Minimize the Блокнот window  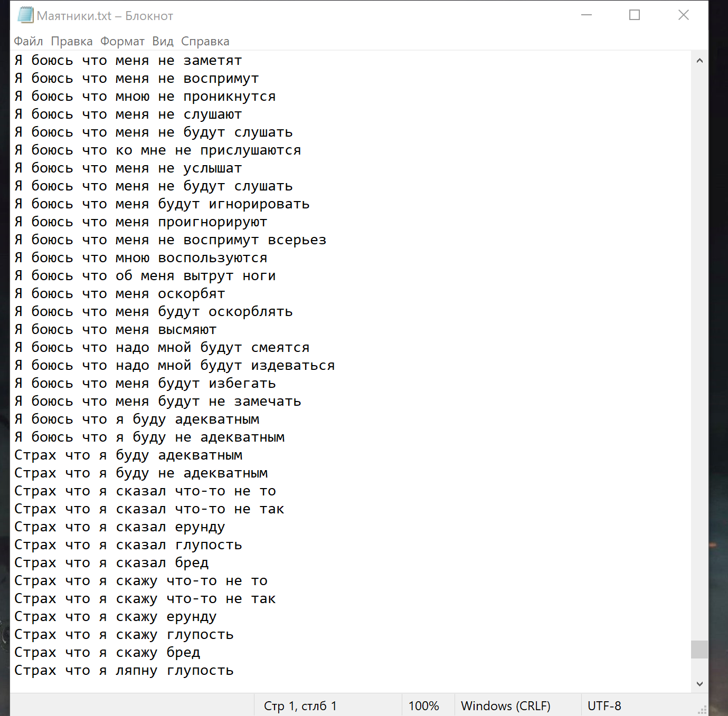(x=587, y=15)
